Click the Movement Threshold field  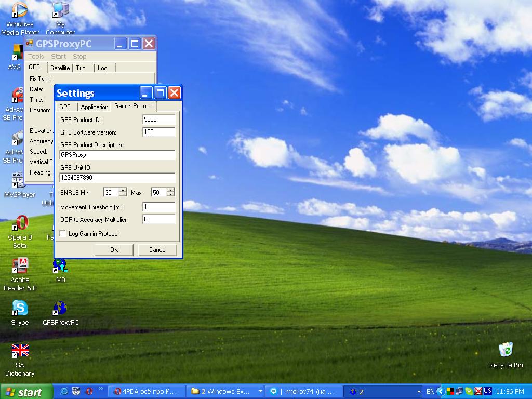(x=159, y=207)
